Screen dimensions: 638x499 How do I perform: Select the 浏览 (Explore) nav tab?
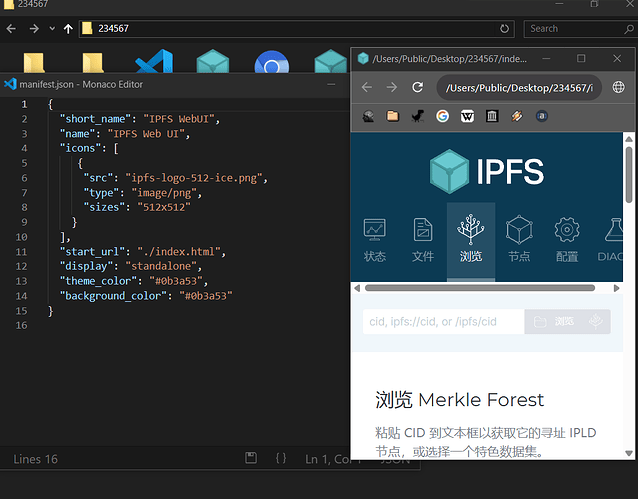point(471,241)
